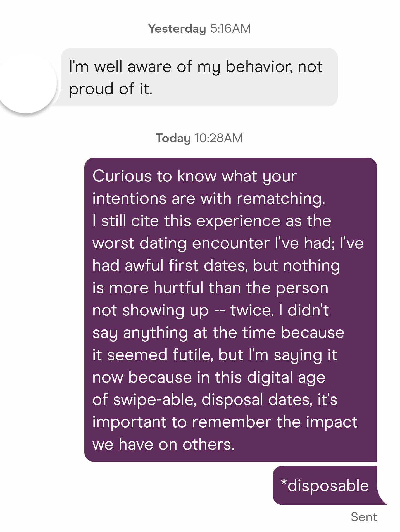Click the bold word 'Yesterday'

point(177,28)
